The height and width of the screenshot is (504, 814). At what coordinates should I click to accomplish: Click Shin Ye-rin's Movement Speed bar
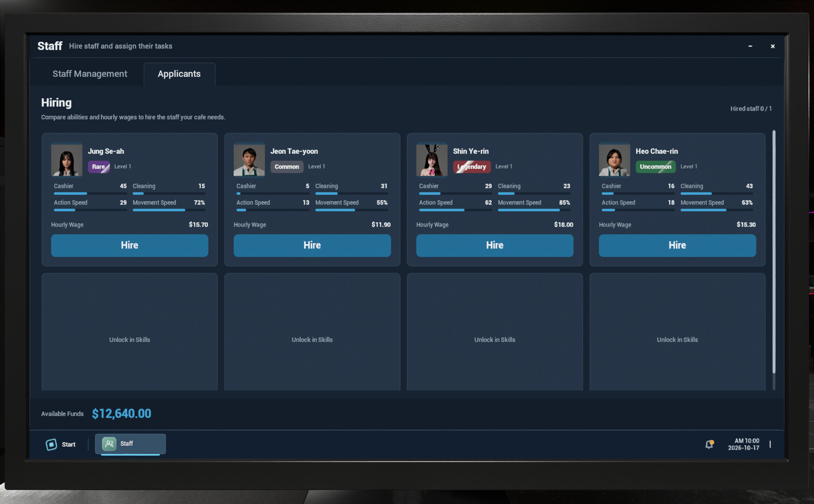point(534,210)
